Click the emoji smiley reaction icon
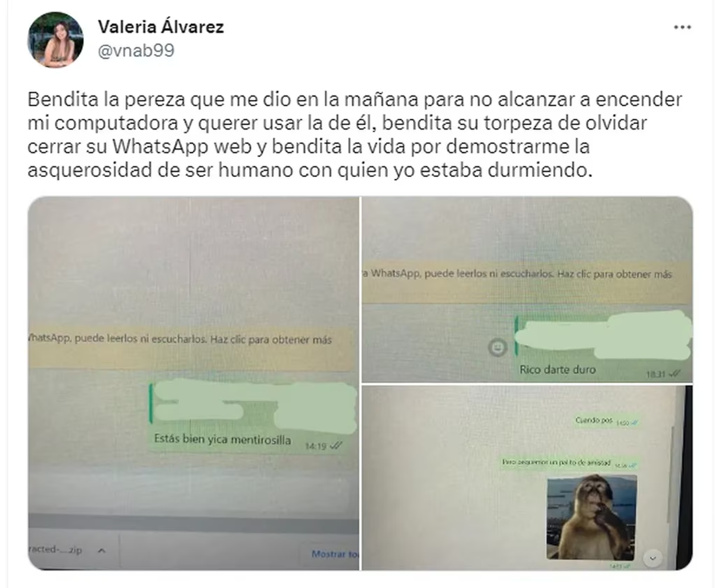This screenshot has width=715, height=588. (x=497, y=347)
